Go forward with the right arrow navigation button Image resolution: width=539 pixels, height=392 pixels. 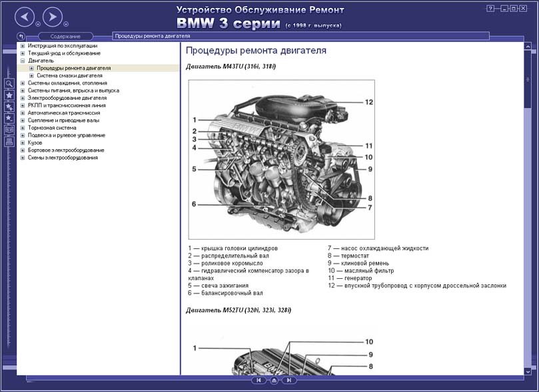click(52, 17)
